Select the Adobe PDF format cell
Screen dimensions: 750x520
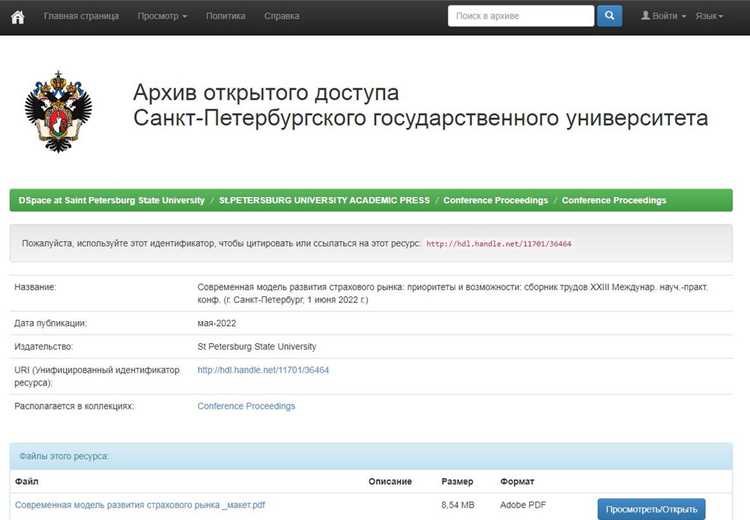[523, 505]
